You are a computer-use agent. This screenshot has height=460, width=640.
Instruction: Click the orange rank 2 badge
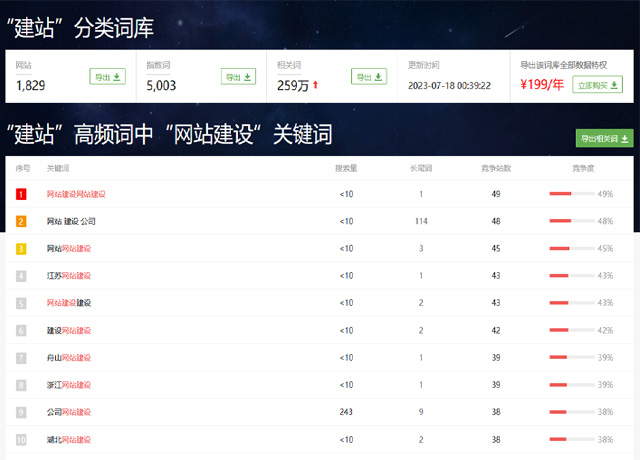[22, 221]
